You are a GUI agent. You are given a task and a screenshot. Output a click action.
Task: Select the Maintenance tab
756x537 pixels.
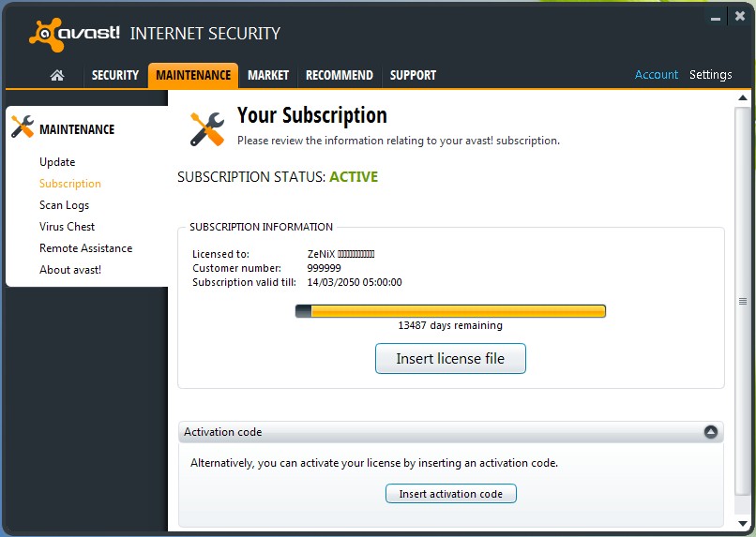click(193, 75)
